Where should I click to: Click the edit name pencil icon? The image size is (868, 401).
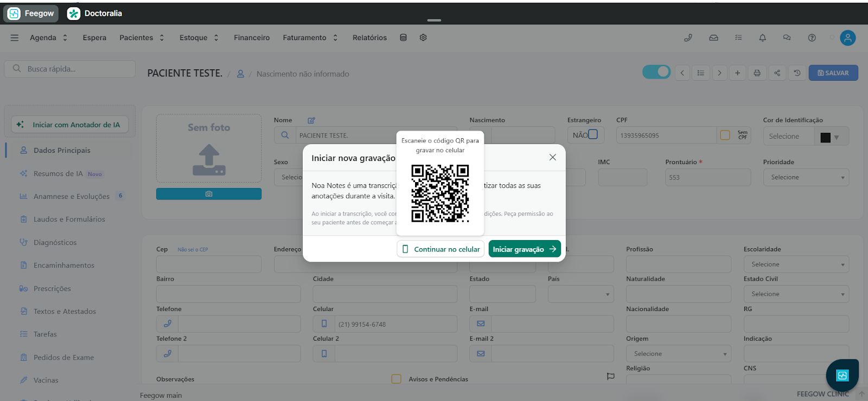(x=311, y=120)
